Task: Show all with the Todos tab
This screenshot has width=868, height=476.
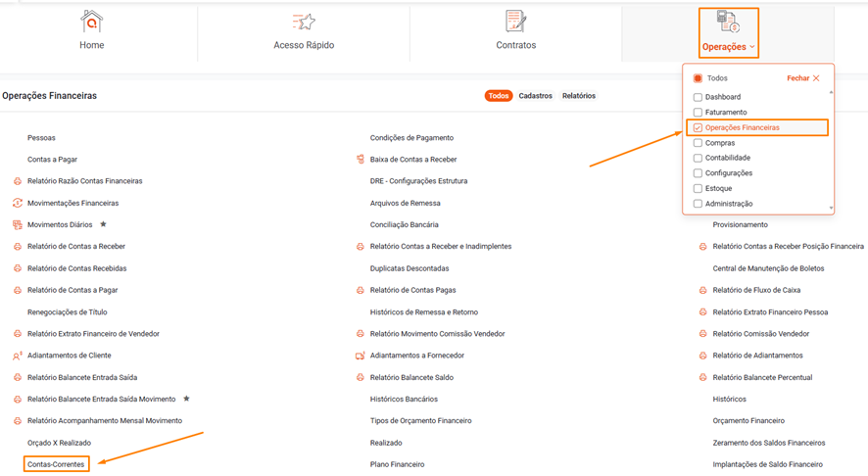Action: point(499,96)
